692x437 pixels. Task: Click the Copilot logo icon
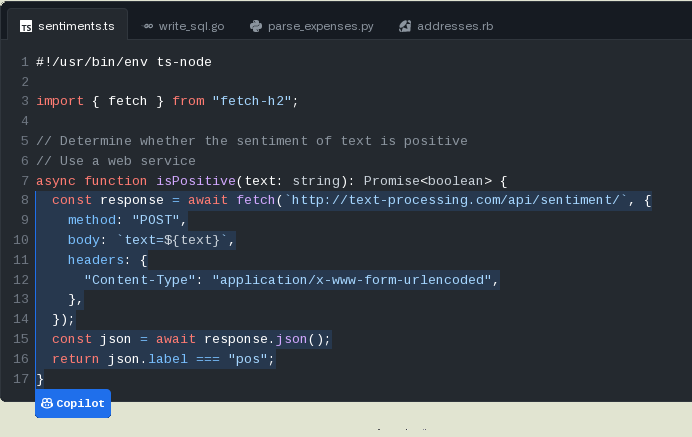(x=47, y=404)
